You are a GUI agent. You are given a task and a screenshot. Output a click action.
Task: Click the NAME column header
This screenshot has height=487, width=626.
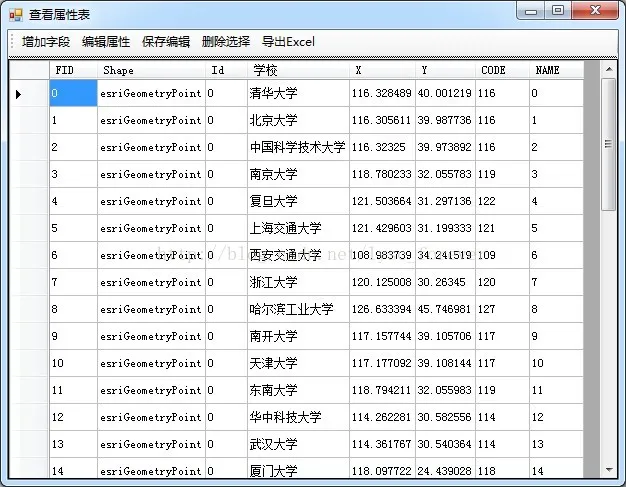(556, 70)
